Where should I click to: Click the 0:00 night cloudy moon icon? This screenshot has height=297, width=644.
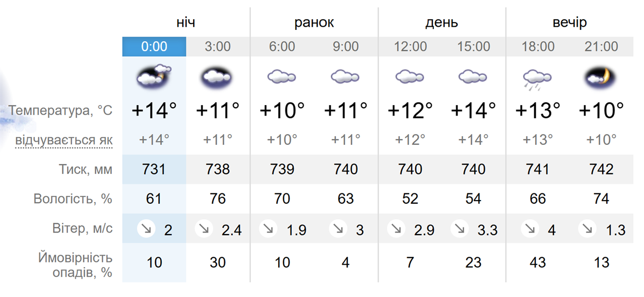pyautogui.click(x=154, y=76)
